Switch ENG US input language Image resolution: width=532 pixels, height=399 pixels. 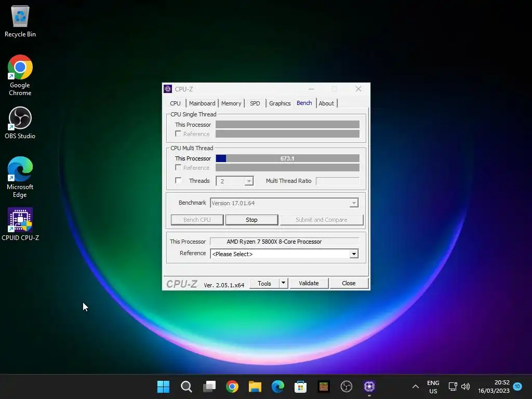pos(433,387)
